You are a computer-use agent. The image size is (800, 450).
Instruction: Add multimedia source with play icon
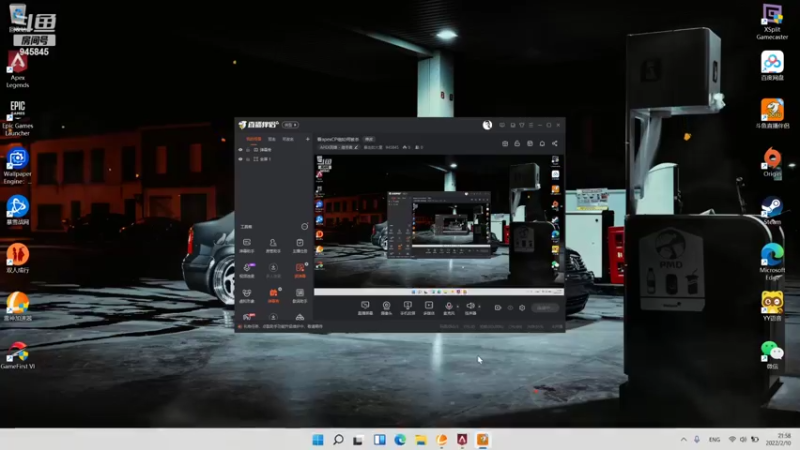(x=429, y=307)
